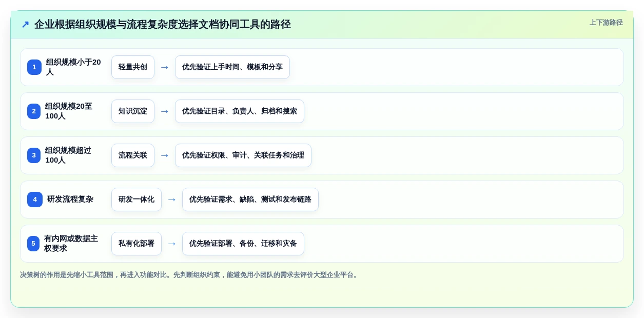Click the 知识沉淀 chip
The width and height of the screenshot is (644, 318).
pyautogui.click(x=133, y=111)
